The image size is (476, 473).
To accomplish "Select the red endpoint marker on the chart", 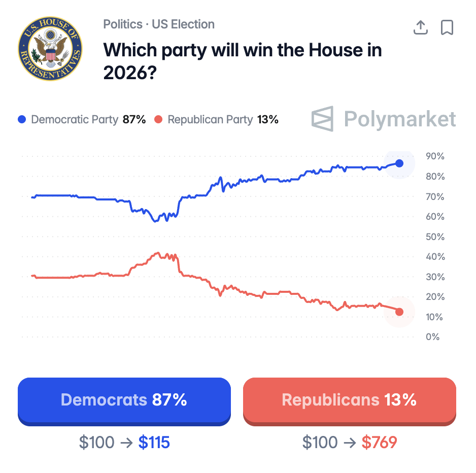I will point(399,312).
